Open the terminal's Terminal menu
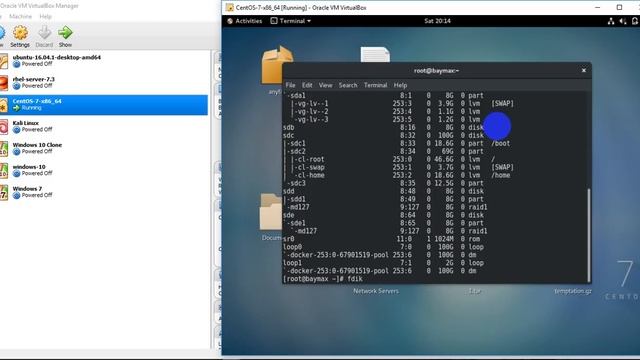Image resolution: width=640 pixels, height=360 pixels. [x=375, y=85]
